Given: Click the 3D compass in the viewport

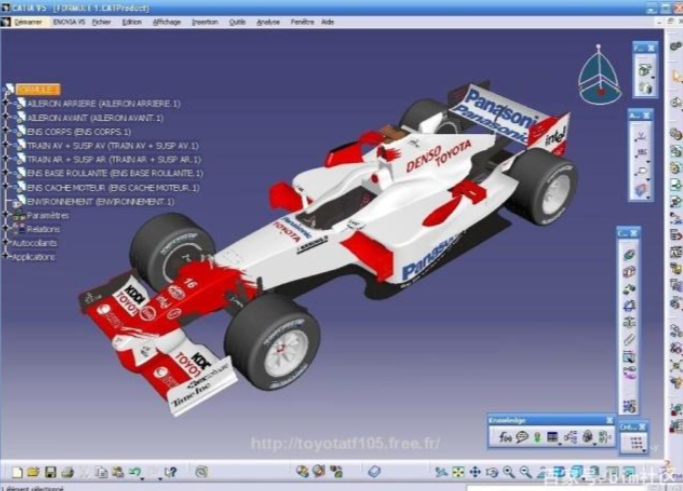Looking at the screenshot, I should [x=599, y=75].
